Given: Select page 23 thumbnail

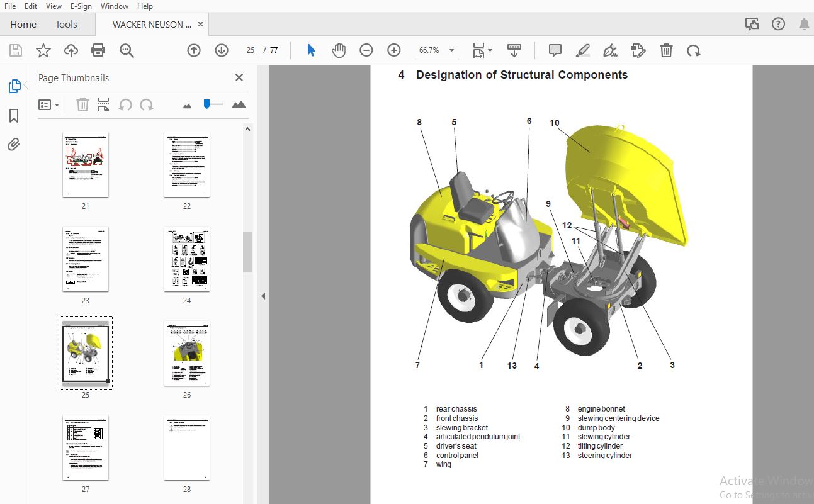Looking at the screenshot, I should [86, 259].
